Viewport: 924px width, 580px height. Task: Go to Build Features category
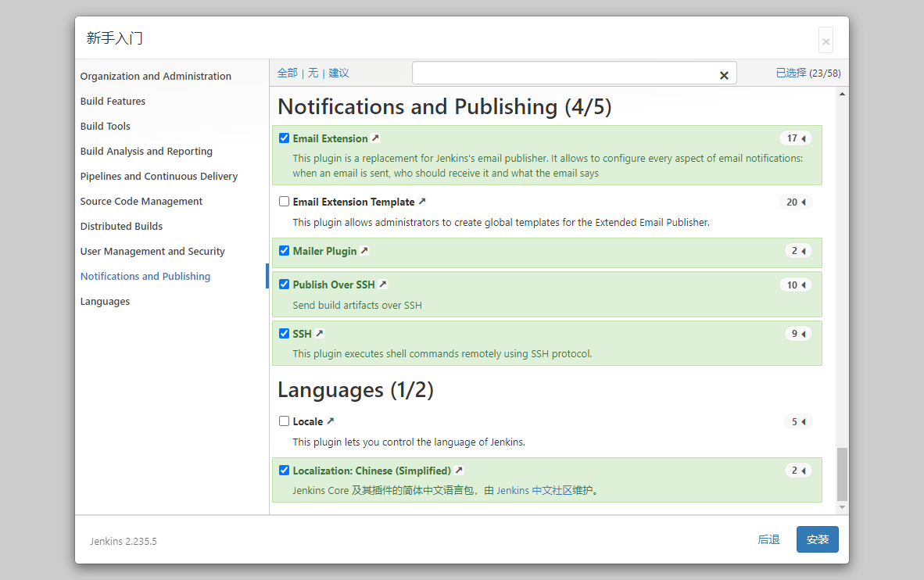[x=113, y=102]
